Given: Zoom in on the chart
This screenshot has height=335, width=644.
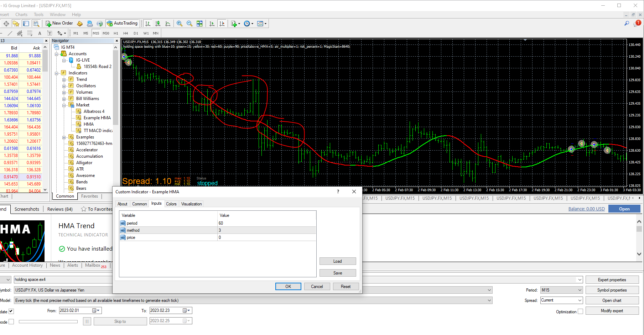Looking at the screenshot, I should coord(180,23).
